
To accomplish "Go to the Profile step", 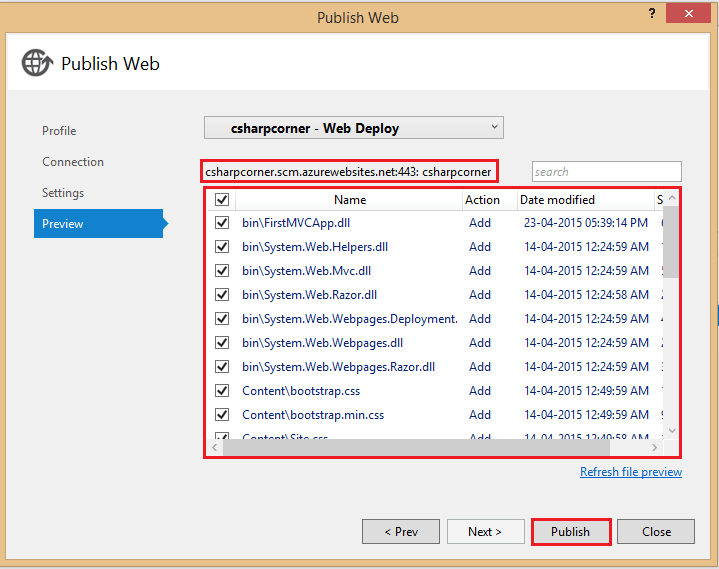I will point(59,131).
